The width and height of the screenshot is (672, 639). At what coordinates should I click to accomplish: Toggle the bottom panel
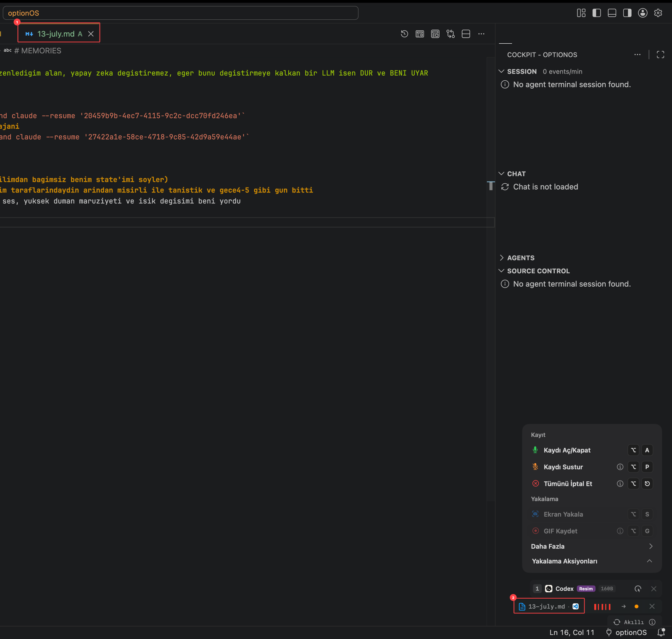pos(612,13)
